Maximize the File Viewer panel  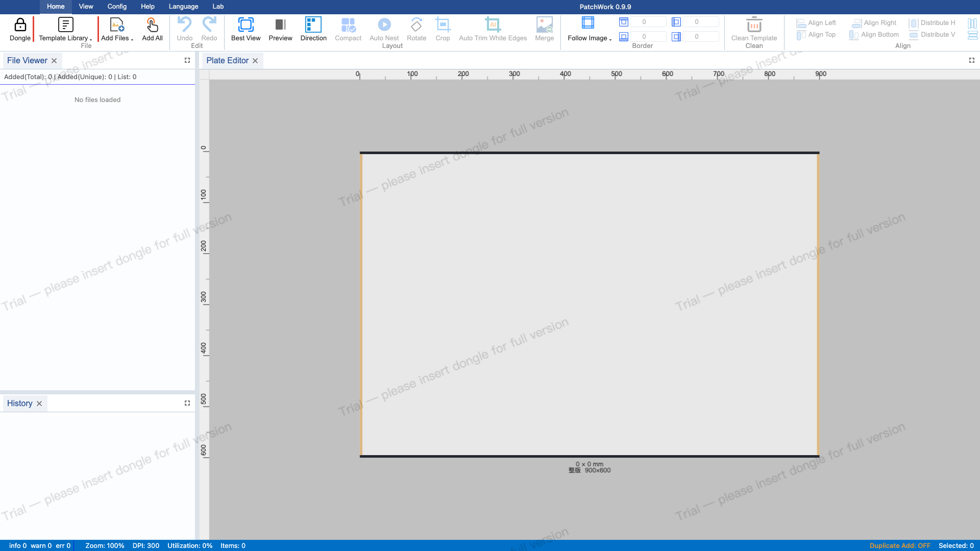click(x=187, y=60)
